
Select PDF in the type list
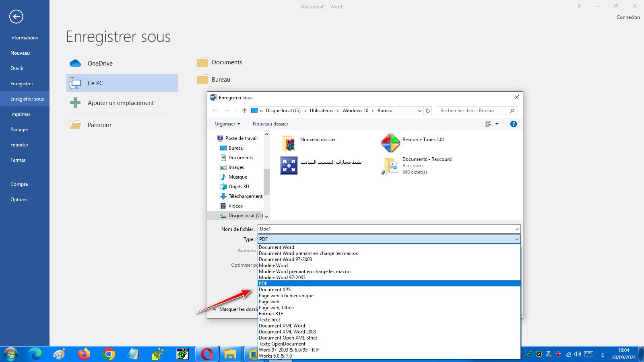pyautogui.click(x=389, y=284)
